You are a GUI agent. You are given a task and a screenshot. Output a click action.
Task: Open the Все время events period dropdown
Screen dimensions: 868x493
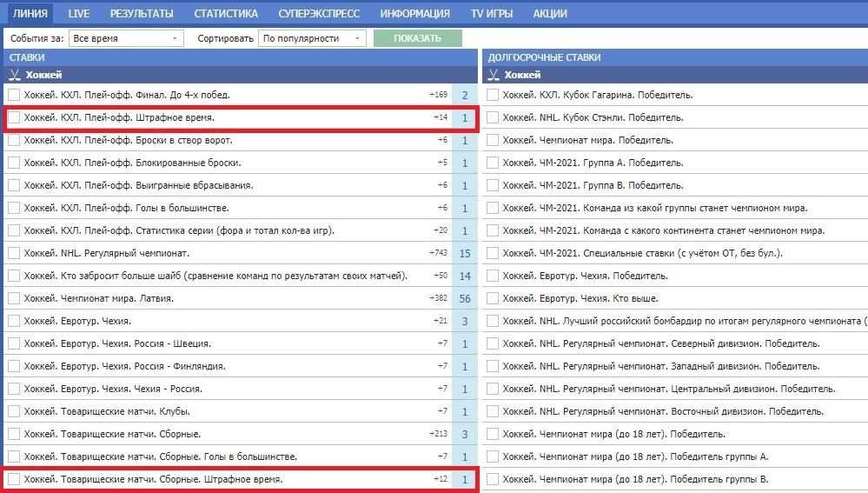[126, 38]
